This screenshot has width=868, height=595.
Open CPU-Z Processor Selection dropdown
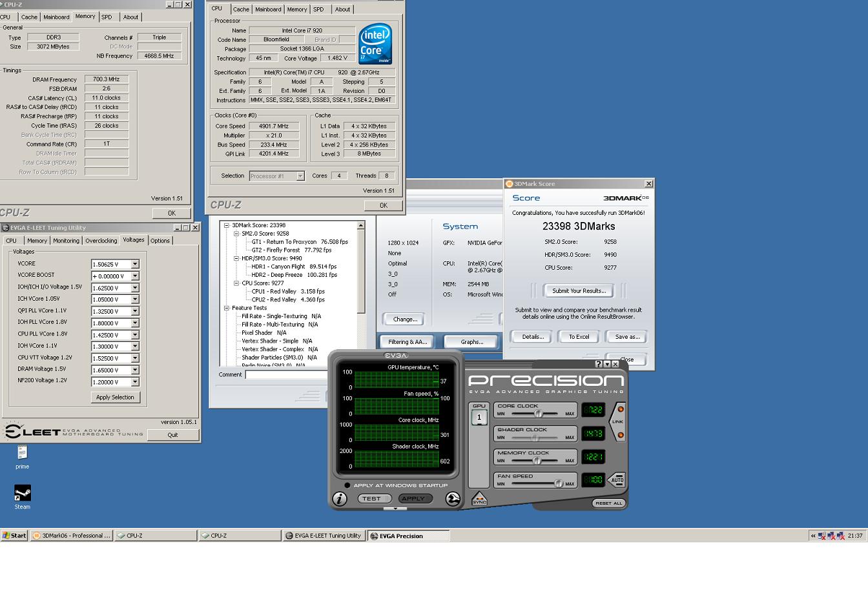(300, 176)
